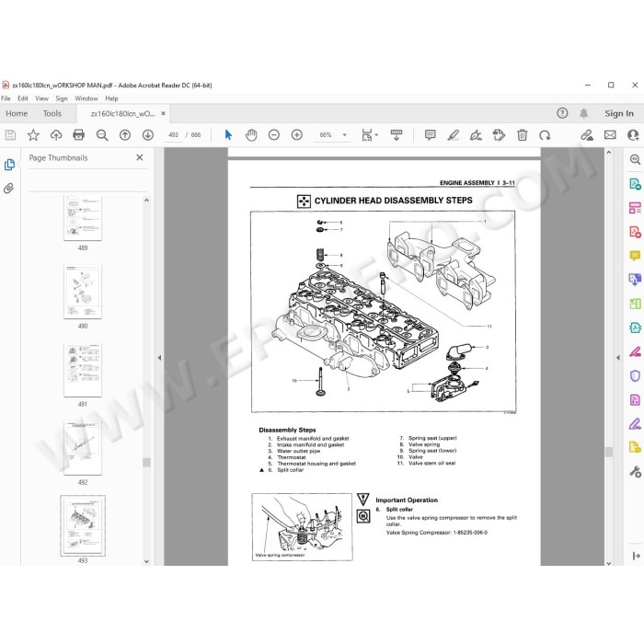Expand the zoom level dropdown

click(x=345, y=135)
